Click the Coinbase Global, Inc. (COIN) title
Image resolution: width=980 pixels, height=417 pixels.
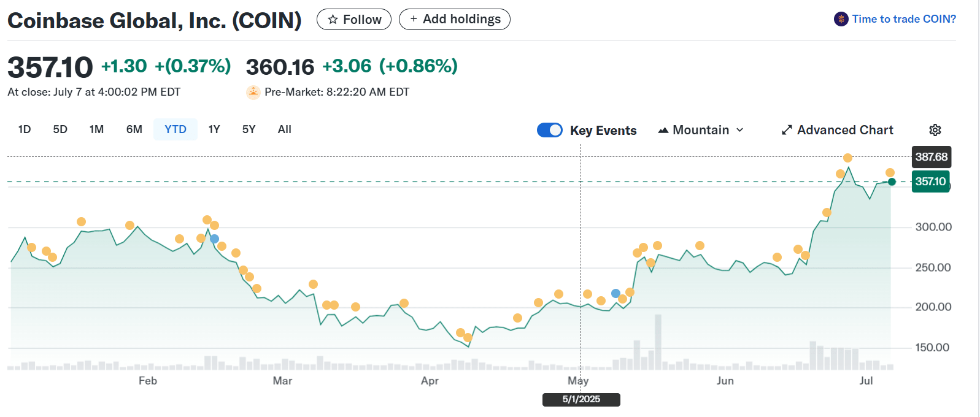pos(155,20)
